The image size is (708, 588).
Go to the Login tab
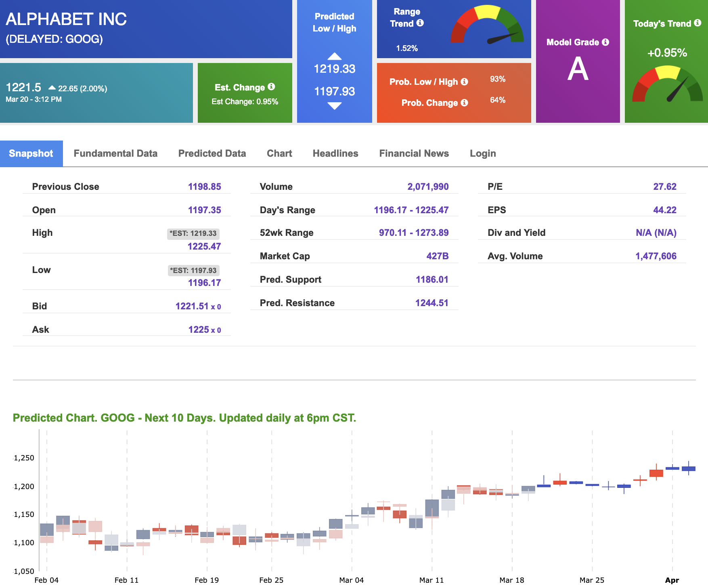pyautogui.click(x=483, y=153)
